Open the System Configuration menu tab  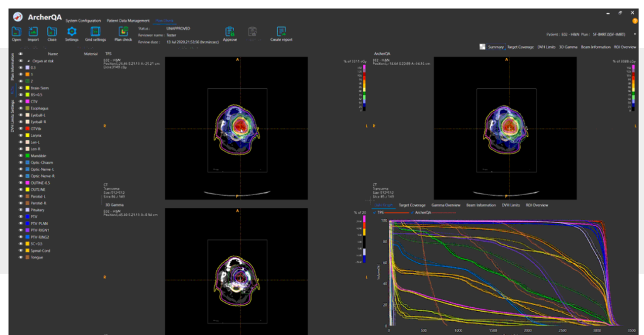click(x=83, y=21)
